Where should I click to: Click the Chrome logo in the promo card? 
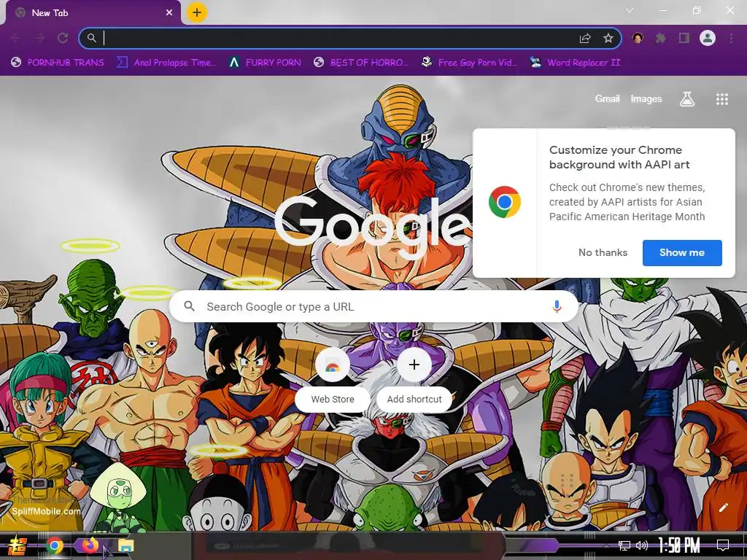tap(505, 202)
